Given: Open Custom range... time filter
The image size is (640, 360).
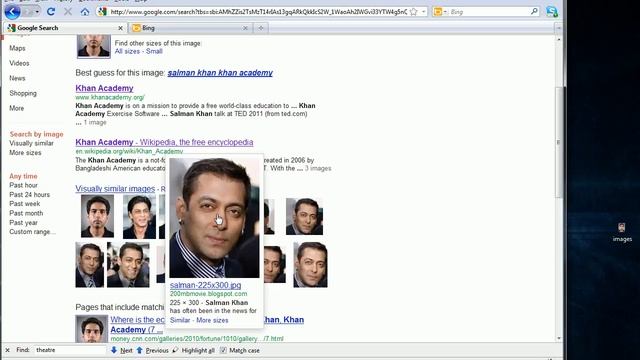Looking at the screenshot, I should [x=32, y=232].
